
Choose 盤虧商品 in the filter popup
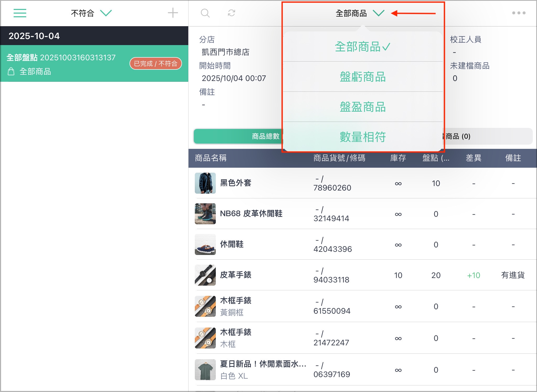click(x=363, y=77)
